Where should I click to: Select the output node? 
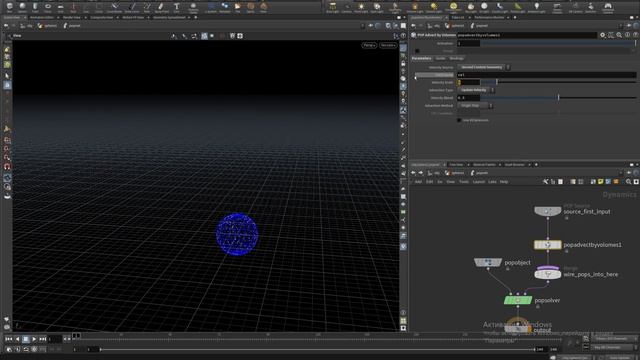point(517,329)
